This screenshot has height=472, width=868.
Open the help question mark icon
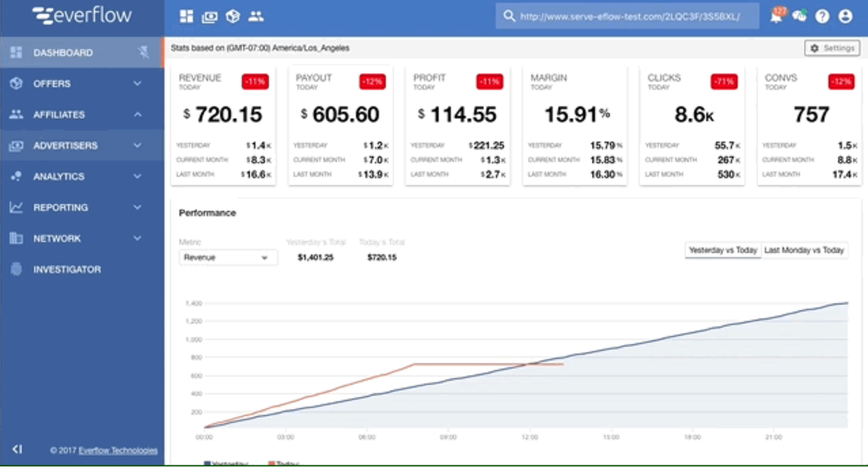click(x=822, y=16)
